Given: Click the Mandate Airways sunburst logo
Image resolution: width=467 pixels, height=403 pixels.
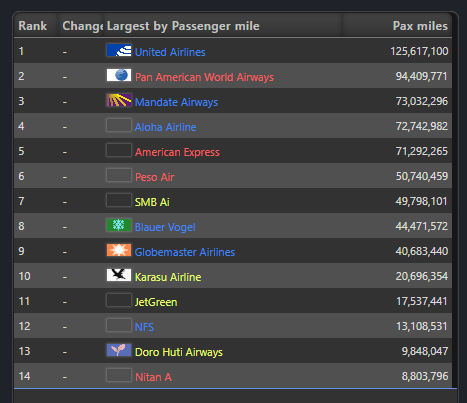Looking at the screenshot, I should click(119, 100).
